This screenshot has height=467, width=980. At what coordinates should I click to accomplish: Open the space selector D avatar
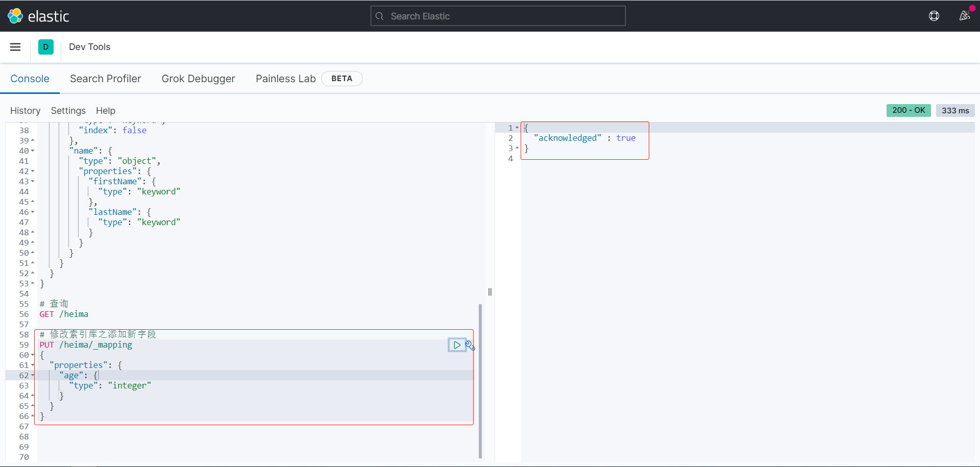[46, 47]
